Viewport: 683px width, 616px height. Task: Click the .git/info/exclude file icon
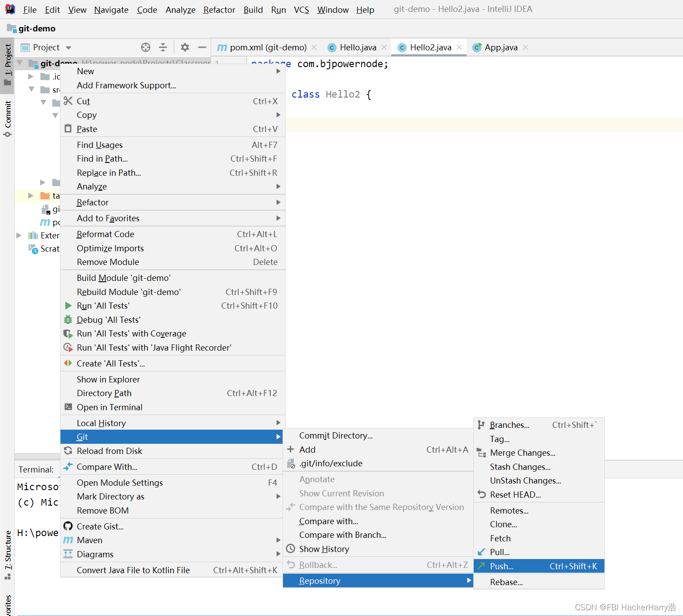coord(291,463)
